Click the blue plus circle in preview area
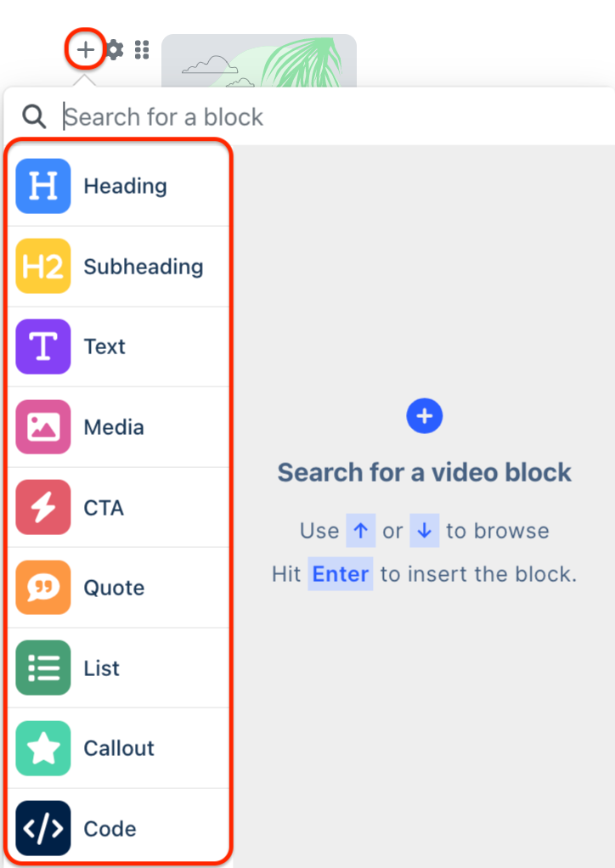The width and height of the screenshot is (615, 868). [424, 415]
